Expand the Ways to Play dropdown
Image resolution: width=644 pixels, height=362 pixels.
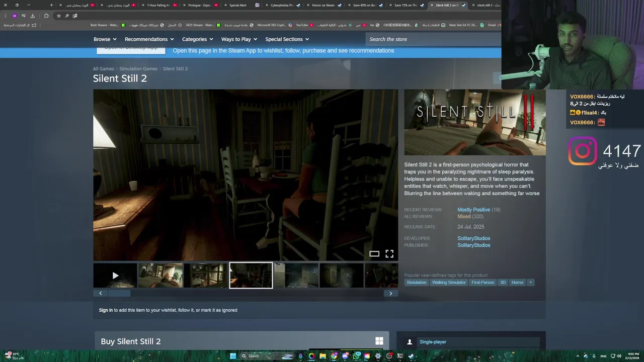pyautogui.click(x=239, y=39)
